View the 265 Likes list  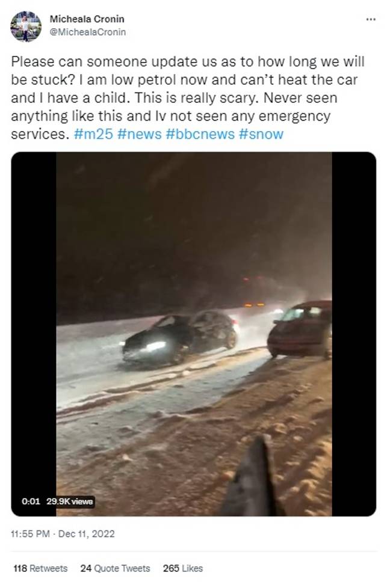(x=183, y=569)
